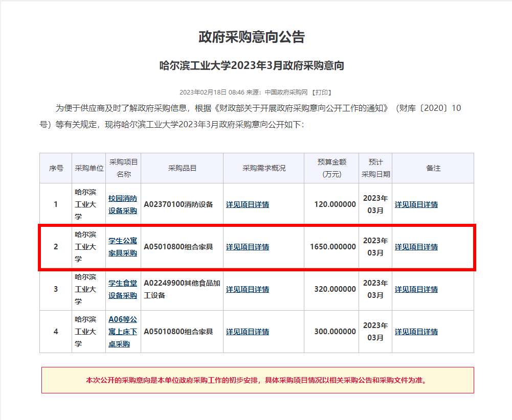Click serial number 2 in the table
The image size is (512, 420).
56,247
